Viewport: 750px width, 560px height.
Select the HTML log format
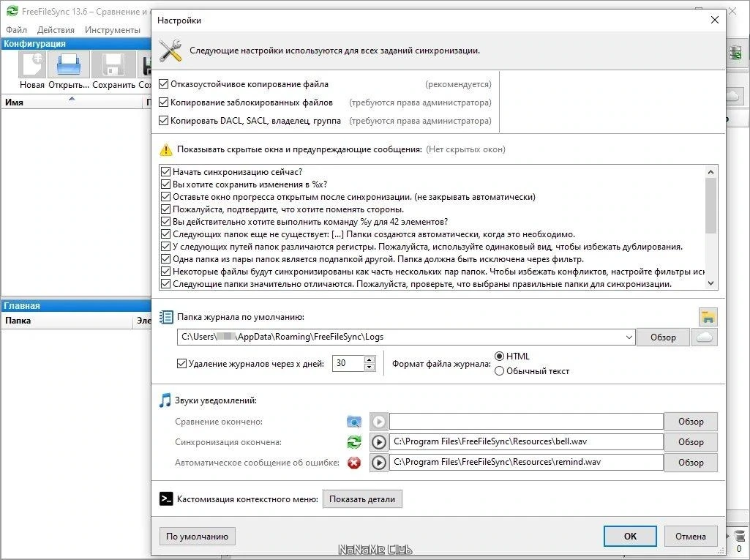pos(499,356)
